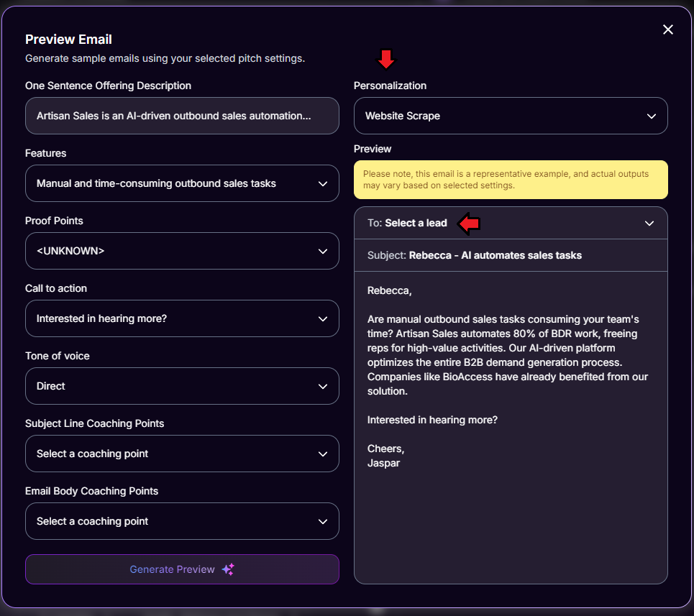The height and width of the screenshot is (616, 694).
Task: Click 'Interested in hearing more?' in the email body
Action: 432,420
